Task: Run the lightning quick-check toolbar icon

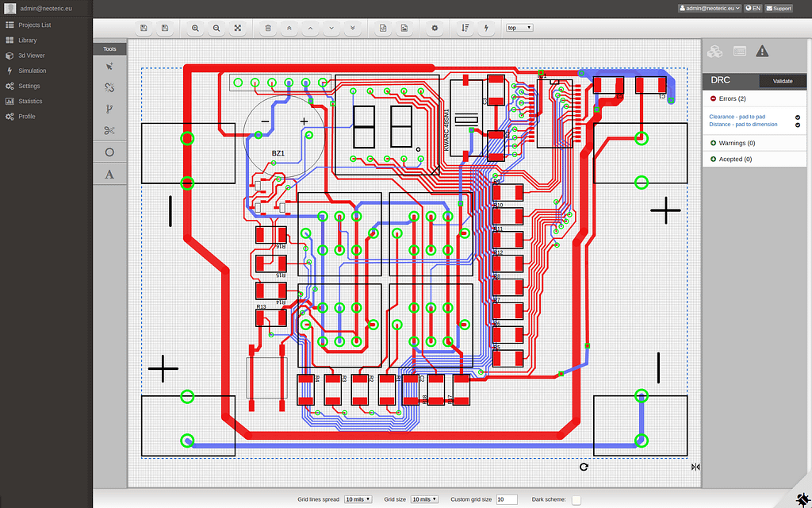Action: [486, 28]
